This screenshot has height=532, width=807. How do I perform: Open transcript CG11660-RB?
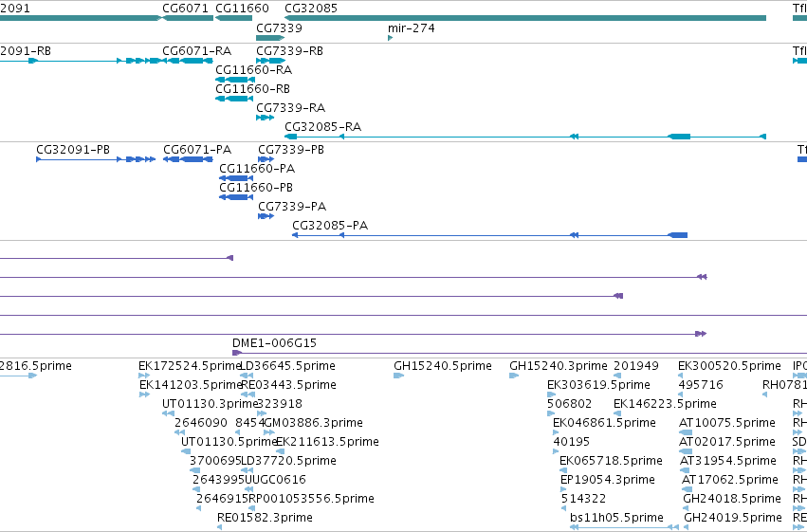[252, 89]
